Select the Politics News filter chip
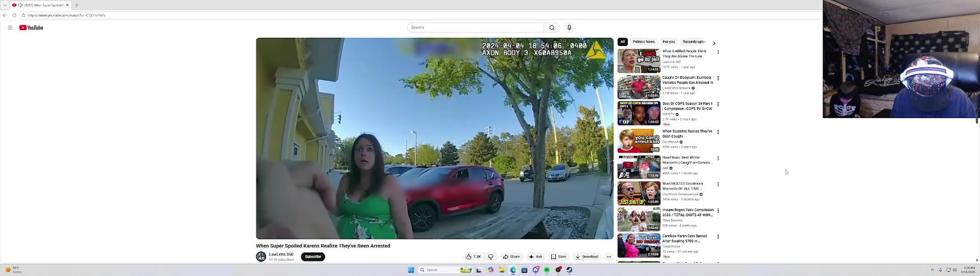 coord(644,42)
